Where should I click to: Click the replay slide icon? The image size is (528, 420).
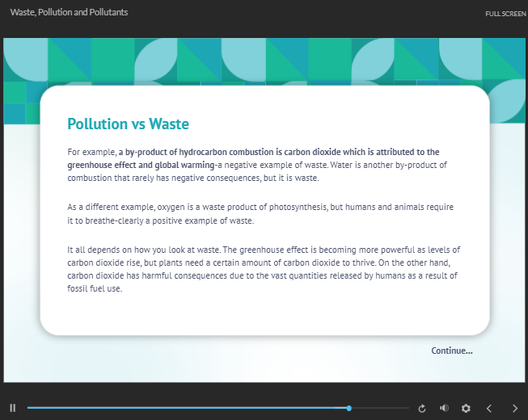click(x=421, y=408)
